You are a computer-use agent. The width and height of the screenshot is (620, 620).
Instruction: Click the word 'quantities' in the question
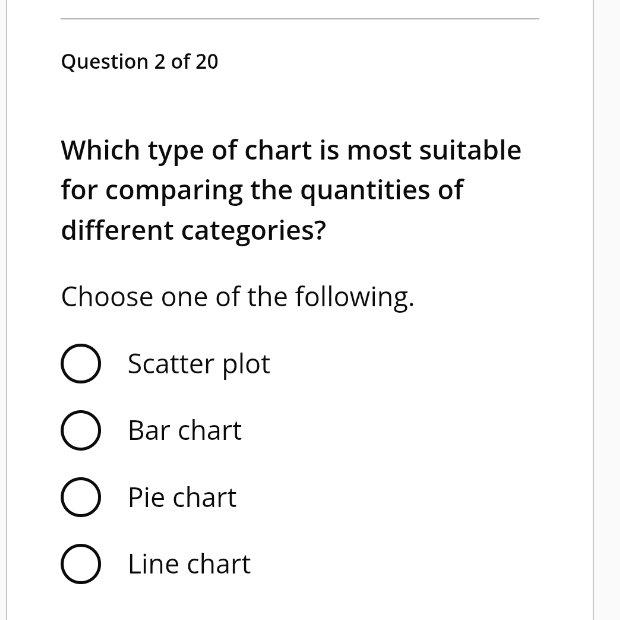click(x=365, y=191)
